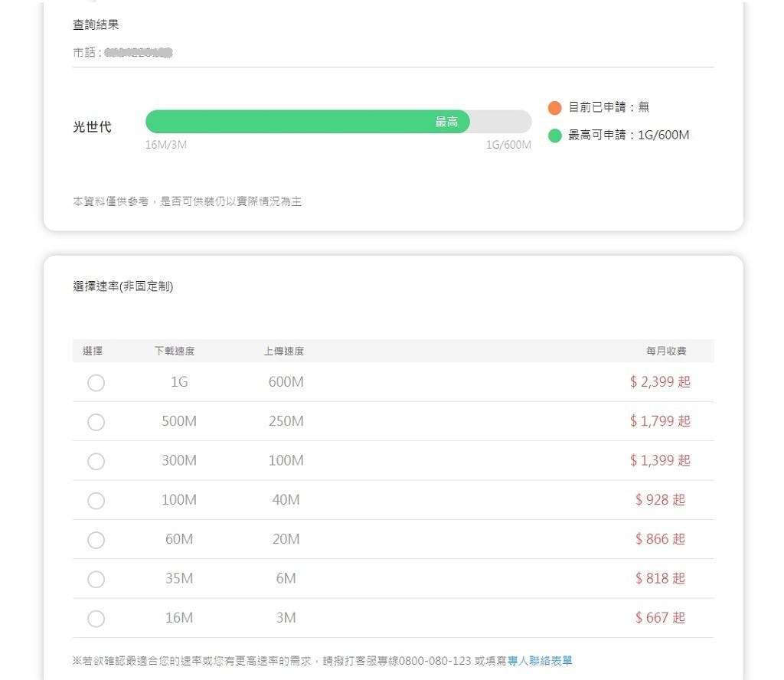The width and height of the screenshot is (784, 680).
Task: Choose the 300M/100M speed option
Action: tap(96, 461)
